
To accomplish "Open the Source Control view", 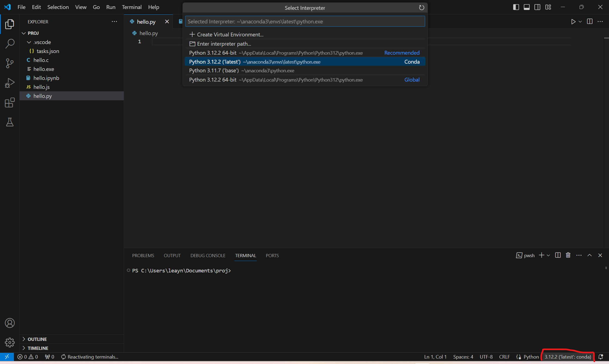I will pyautogui.click(x=10, y=63).
